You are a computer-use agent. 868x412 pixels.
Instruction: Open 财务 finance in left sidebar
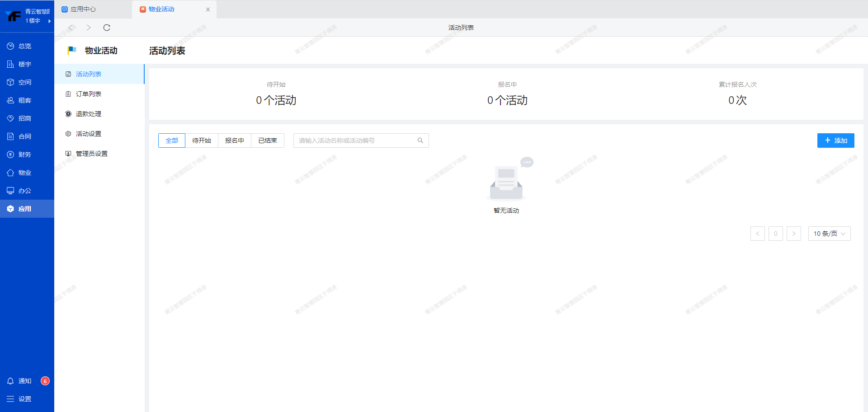(20, 154)
